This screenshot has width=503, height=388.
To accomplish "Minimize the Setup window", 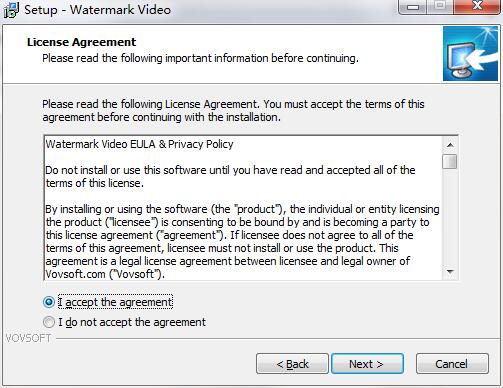I will pyautogui.click(x=413, y=7).
